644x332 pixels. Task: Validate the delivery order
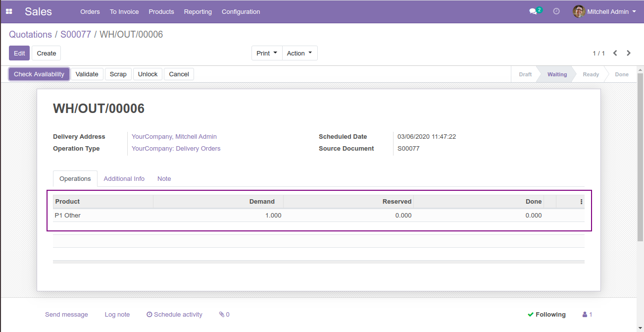pyautogui.click(x=87, y=74)
